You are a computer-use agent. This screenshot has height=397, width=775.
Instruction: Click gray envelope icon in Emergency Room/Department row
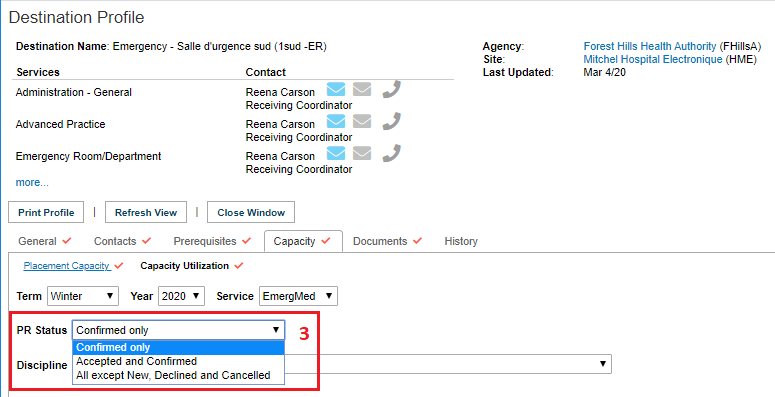click(x=362, y=153)
